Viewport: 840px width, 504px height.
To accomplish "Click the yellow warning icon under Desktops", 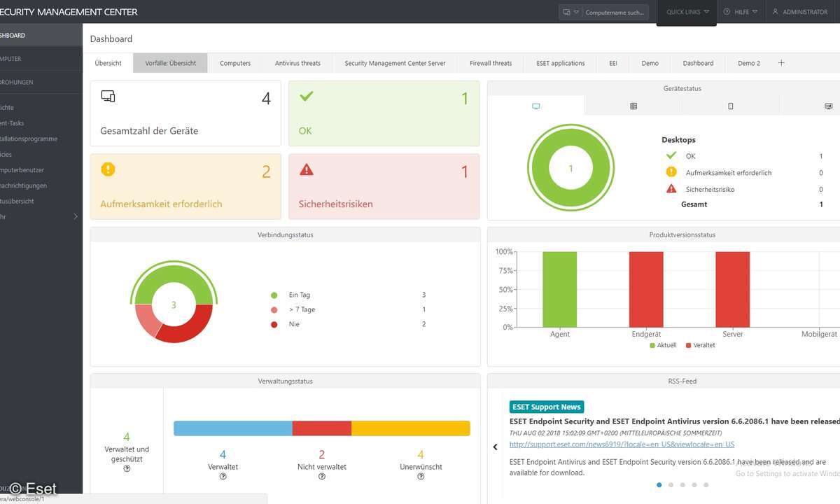I will (x=671, y=172).
